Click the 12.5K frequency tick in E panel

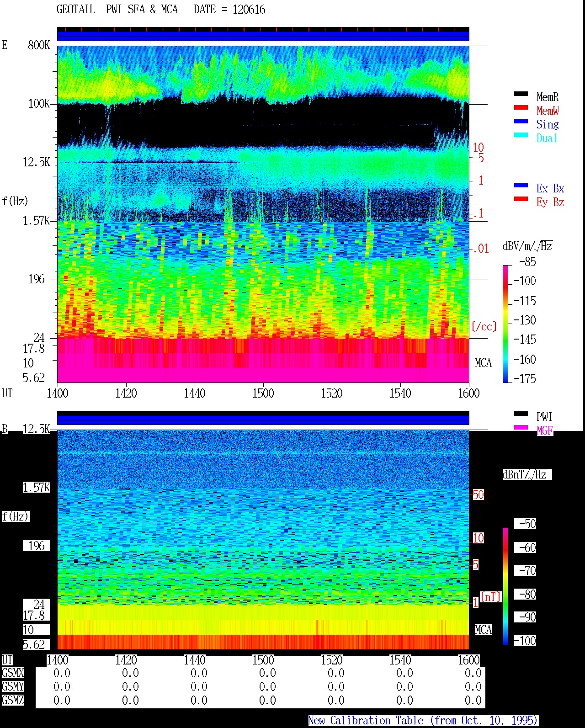pos(37,162)
